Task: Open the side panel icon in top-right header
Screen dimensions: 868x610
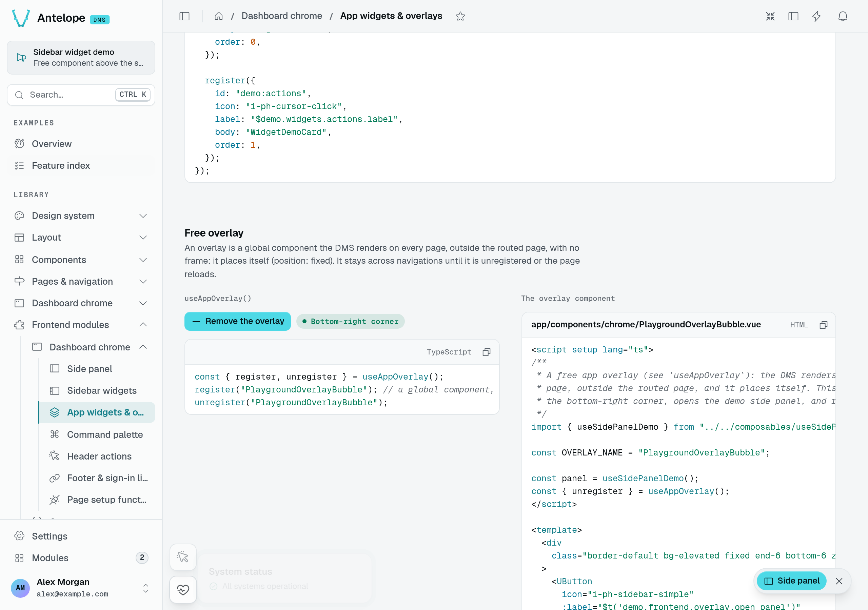Action: 793,16
